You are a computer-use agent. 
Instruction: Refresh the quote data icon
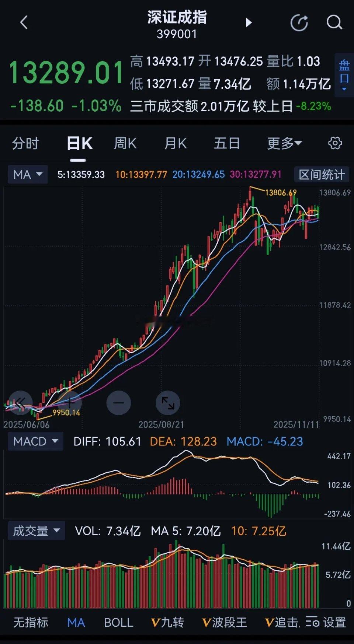(x=299, y=23)
